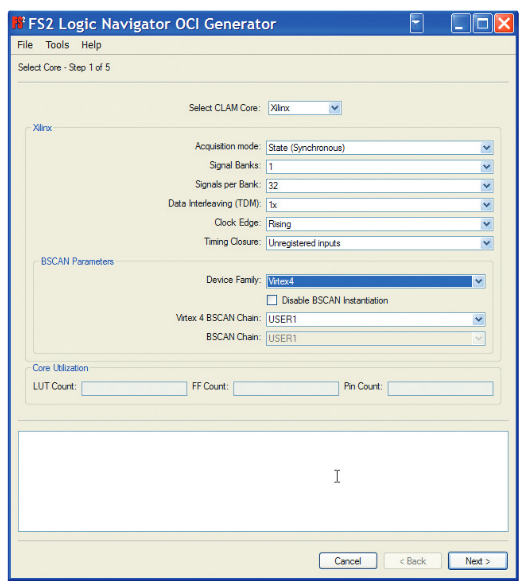Open Virtex 4 BSCAN Chain dropdown

[x=478, y=320]
